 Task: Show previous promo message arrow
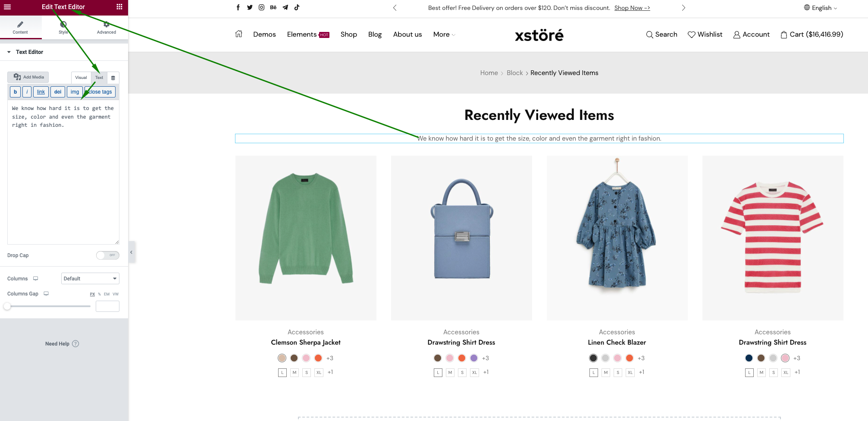click(395, 8)
